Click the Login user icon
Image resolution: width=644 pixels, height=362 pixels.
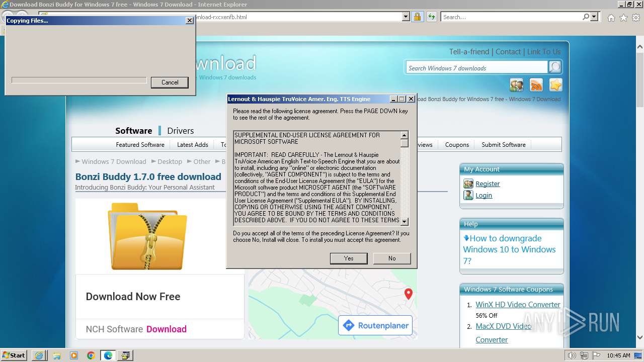[468, 195]
